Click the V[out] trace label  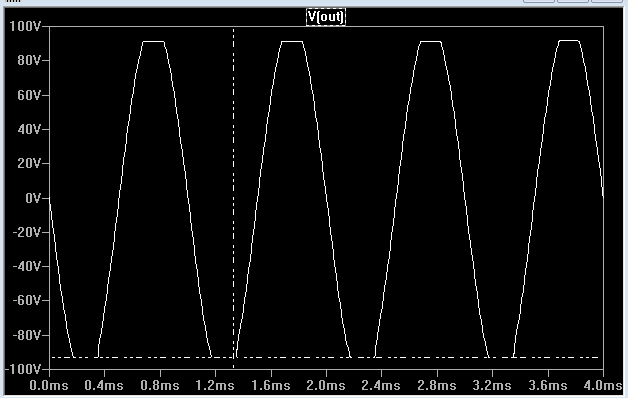326,17
